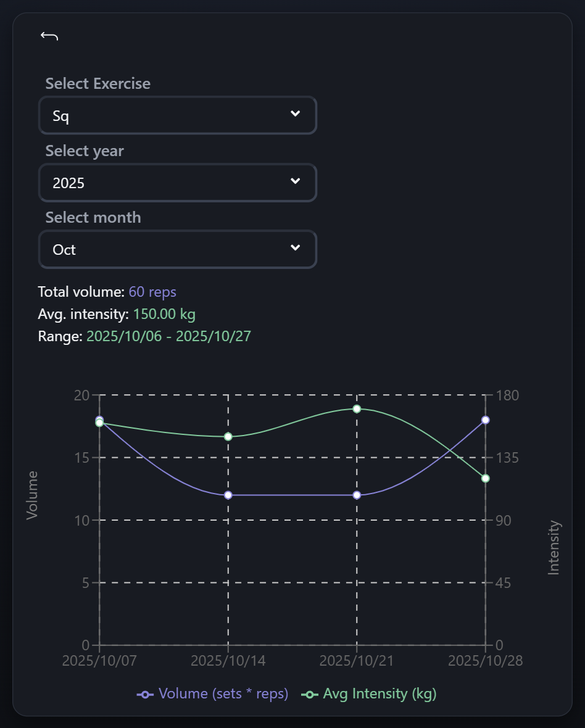
Task: Click the intensity data point on 2025/10/14
Action: tap(228, 436)
